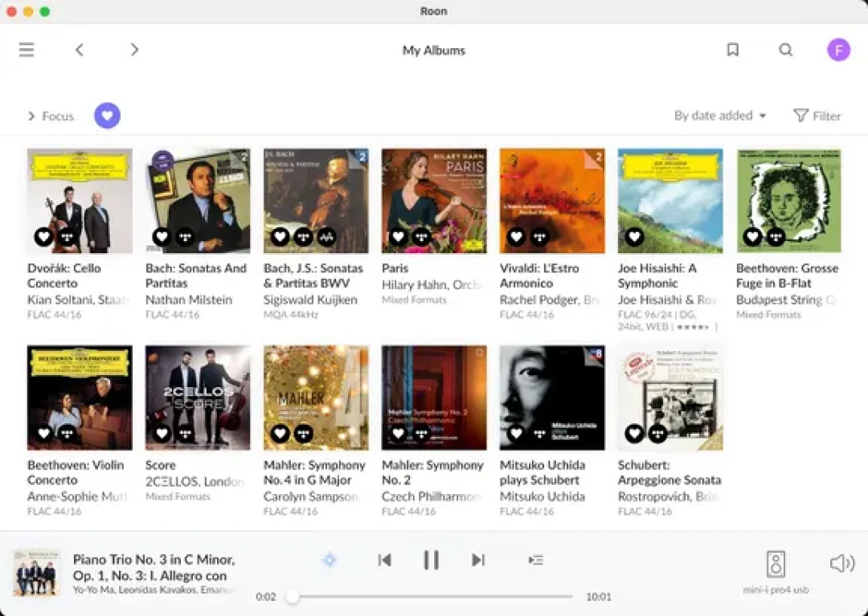This screenshot has height=616, width=868.
Task: Open the hamburger navigation menu
Action: click(26, 50)
